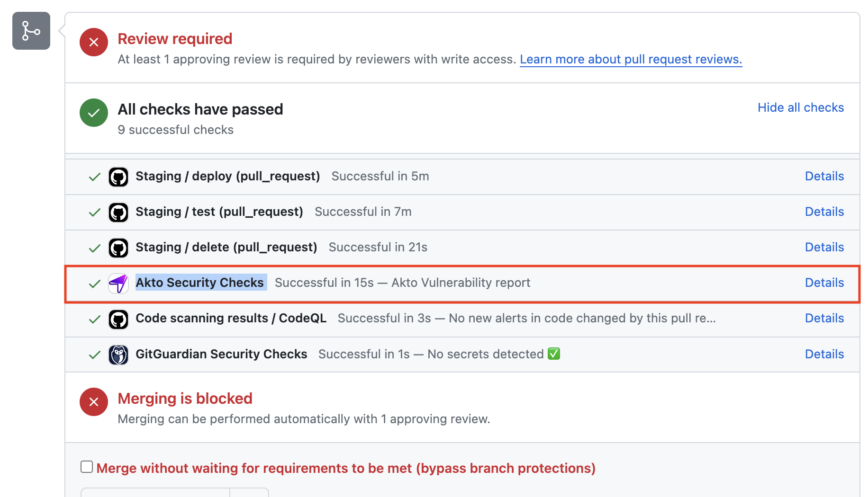This screenshot has height=497, width=868.
Task: Click the green All checks passed icon
Action: [x=94, y=113]
